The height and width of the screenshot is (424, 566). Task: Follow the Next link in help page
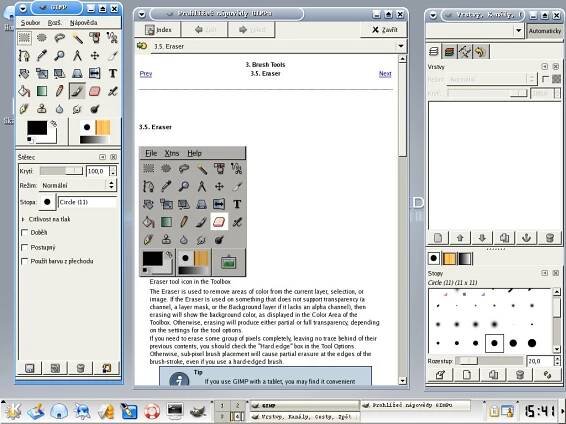385,74
